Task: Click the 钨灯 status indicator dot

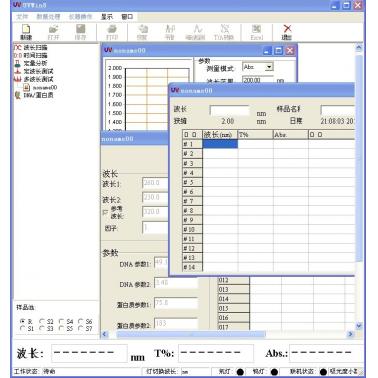Action: pyautogui.click(x=274, y=371)
